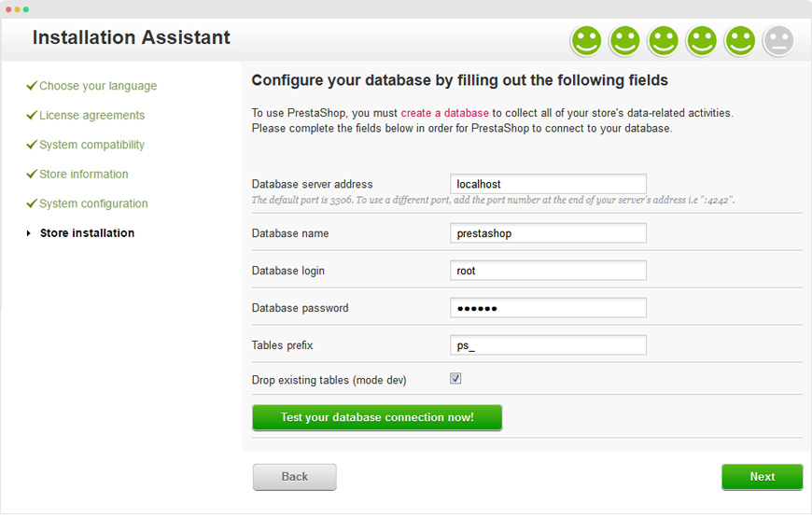Click the first green smiley progress icon
This screenshot has height=518, width=812.
(x=586, y=41)
